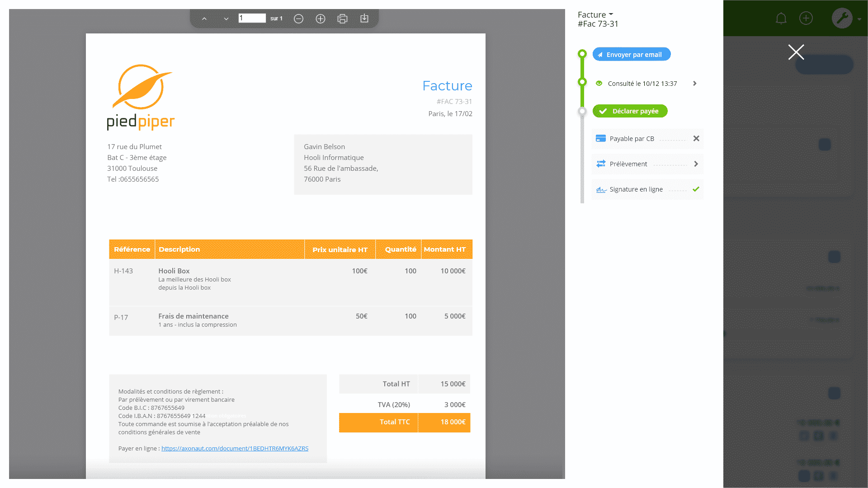
Task: Go to previous PDF page
Action: [204, 19]
